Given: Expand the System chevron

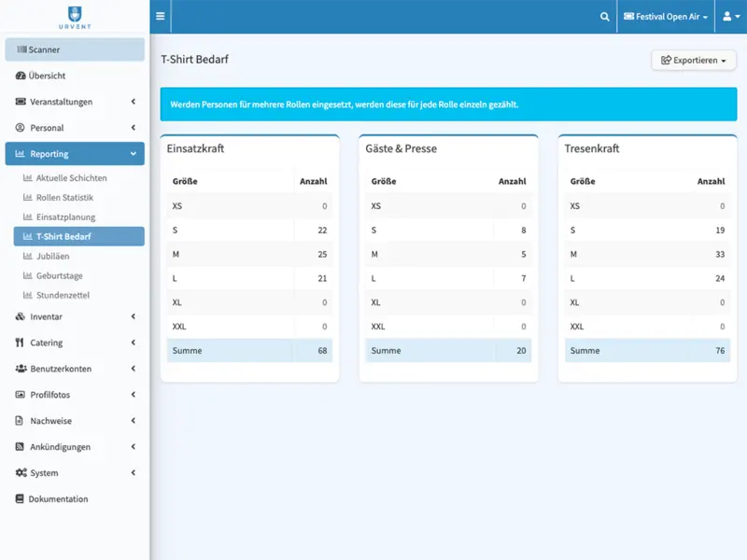Looking at the screenshot, I should click(134, 472).
